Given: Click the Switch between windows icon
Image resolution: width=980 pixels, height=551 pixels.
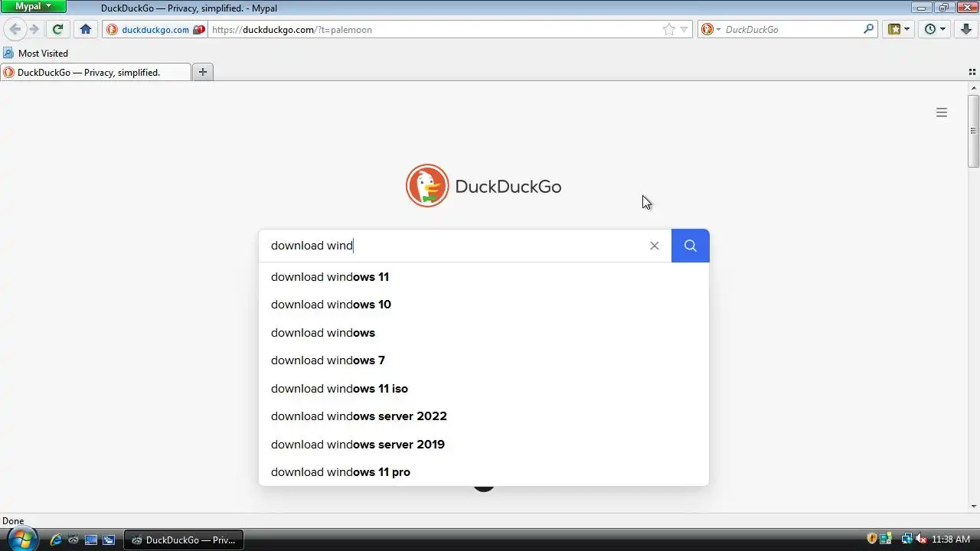Looking at the screenshot, I should click(109, 540).
